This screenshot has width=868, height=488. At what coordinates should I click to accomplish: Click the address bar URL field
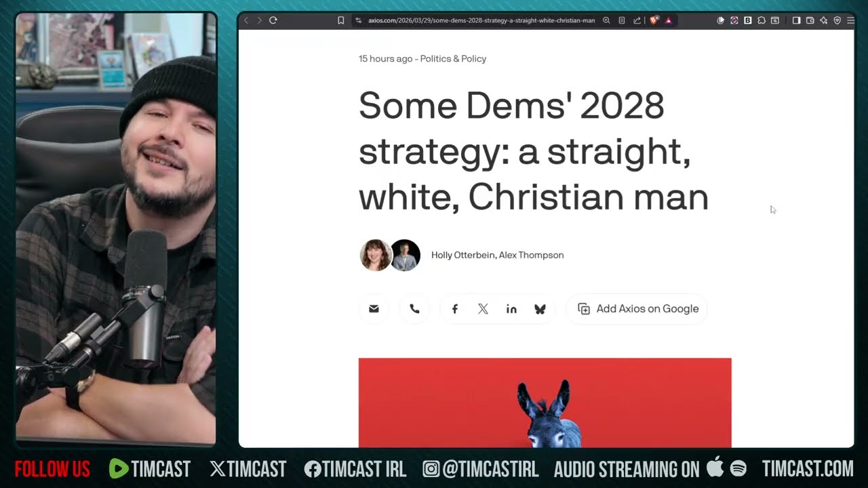481,20
